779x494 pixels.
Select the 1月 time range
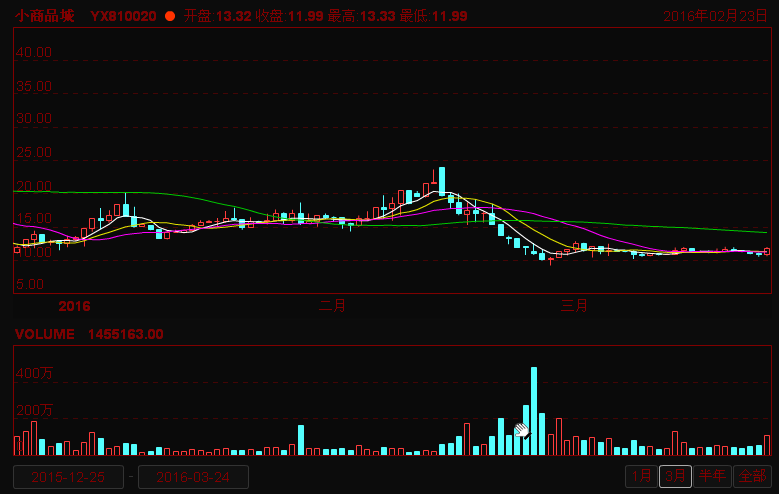pos(641,476)
